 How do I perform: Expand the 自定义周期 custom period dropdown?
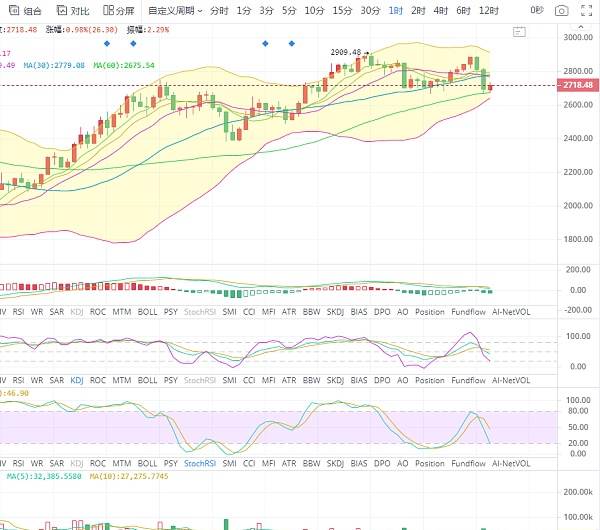click(x=175, y=11)
